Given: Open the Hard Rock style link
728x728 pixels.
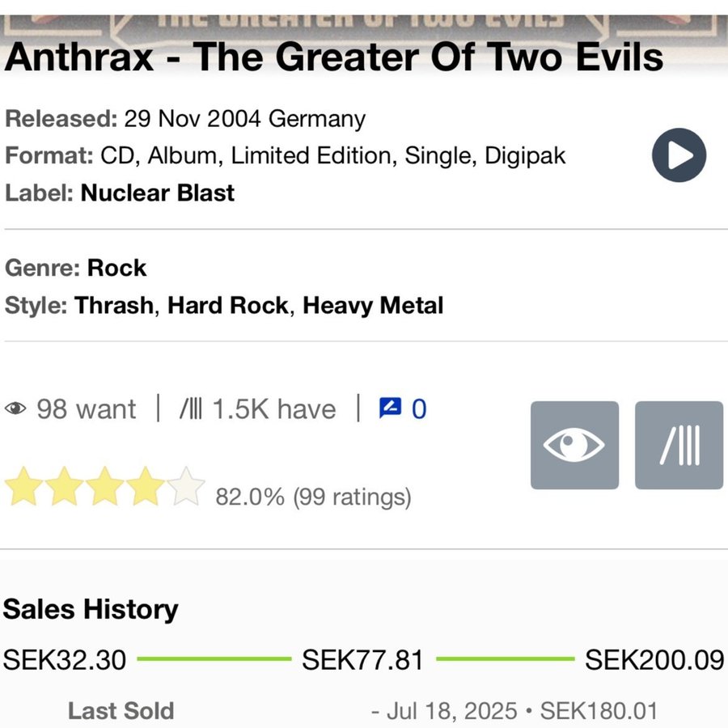Looking at the screenshot, I should point(228,306).
